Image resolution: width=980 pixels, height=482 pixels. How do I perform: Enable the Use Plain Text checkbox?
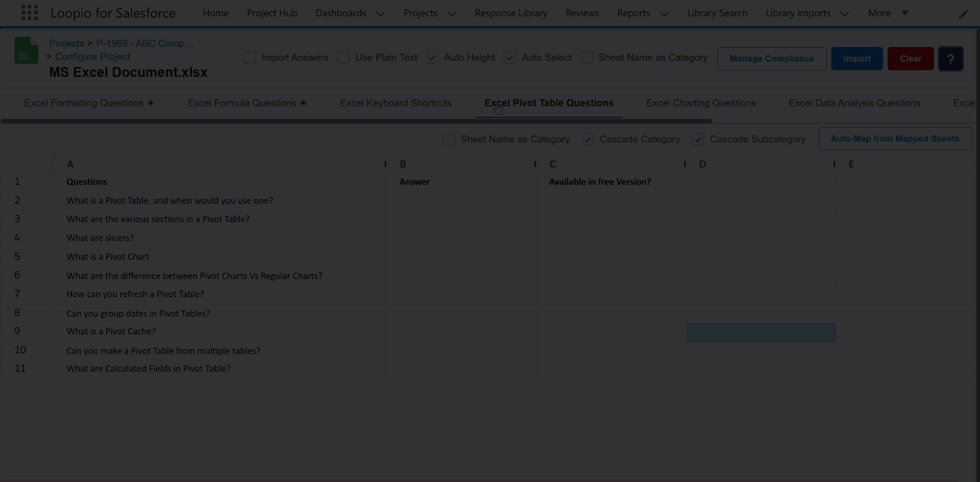[343, 58]
